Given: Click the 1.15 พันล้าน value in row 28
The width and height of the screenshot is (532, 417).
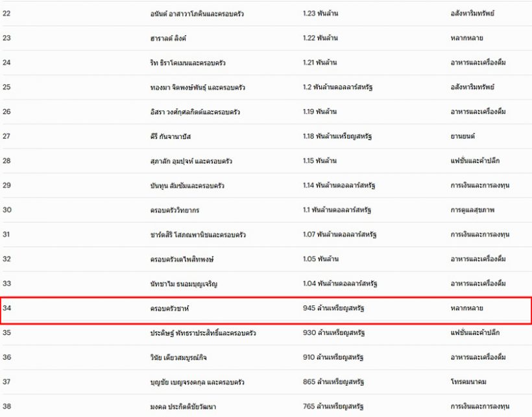Looking at the screenshot, I should pyautogui.click(x=320, y=161).
